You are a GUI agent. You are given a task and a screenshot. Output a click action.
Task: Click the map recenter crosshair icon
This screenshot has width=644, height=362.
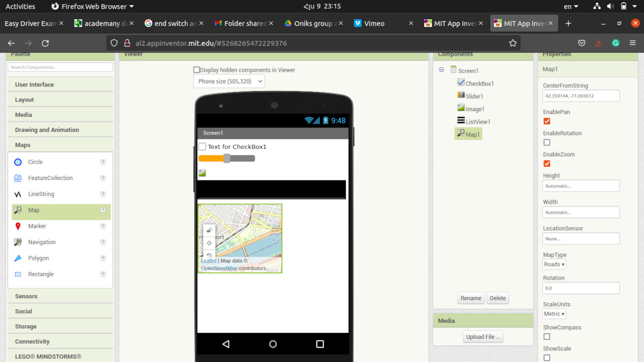(x=209, y=243)
